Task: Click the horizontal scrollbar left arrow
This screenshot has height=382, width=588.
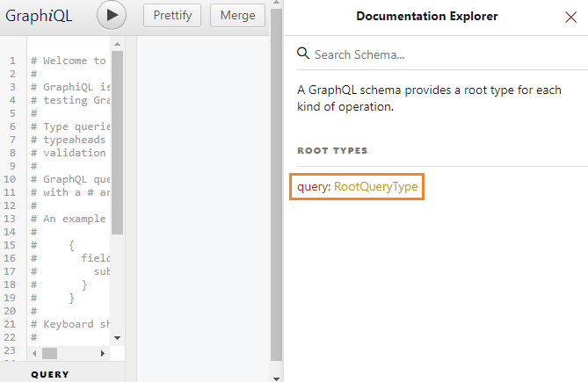Action: 33,353
